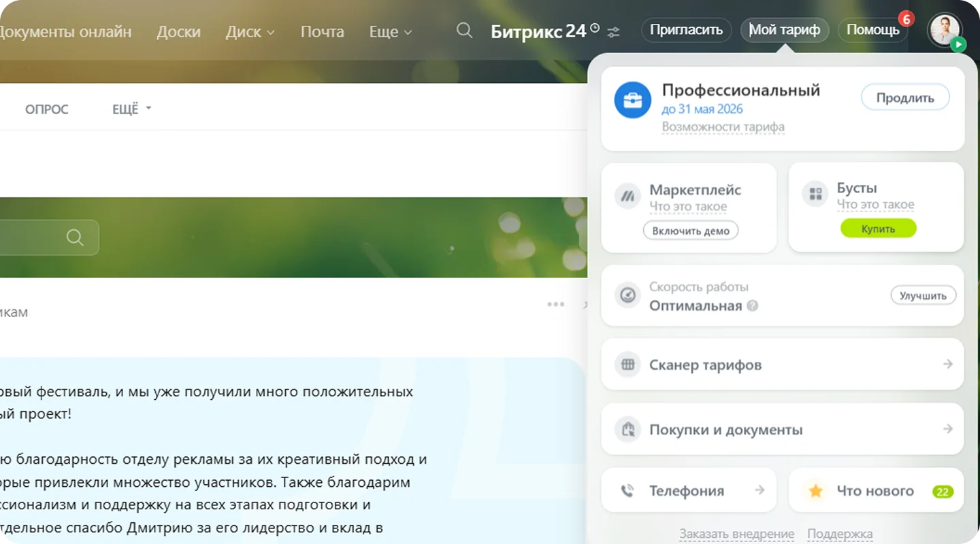Click the blue briefcase tariff icon
The width and height of the screenshot is (980, 544).
pos(632,100)
